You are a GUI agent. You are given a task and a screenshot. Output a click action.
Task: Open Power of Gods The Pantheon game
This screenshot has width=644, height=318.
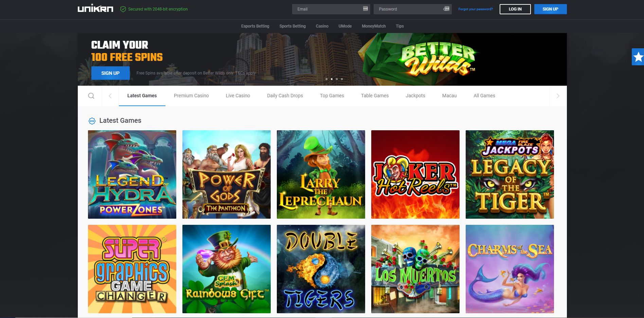(x=227, y=174)
